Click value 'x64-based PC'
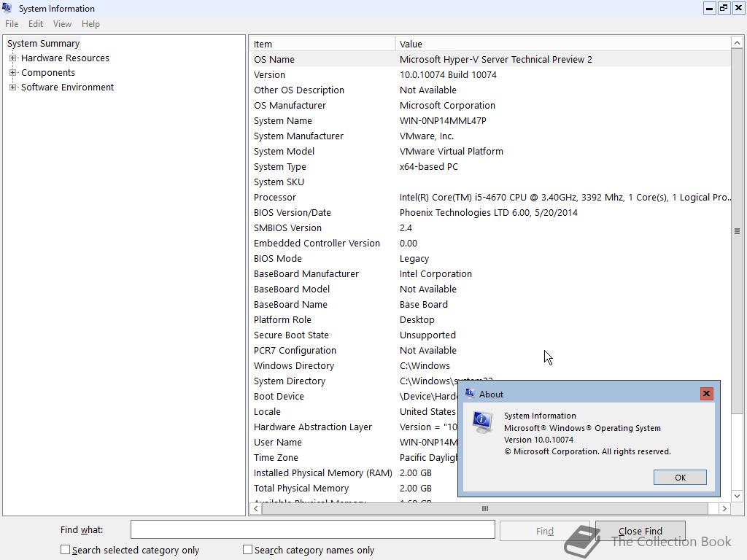This screenshot has width=747, height=560. pos(428,166)
